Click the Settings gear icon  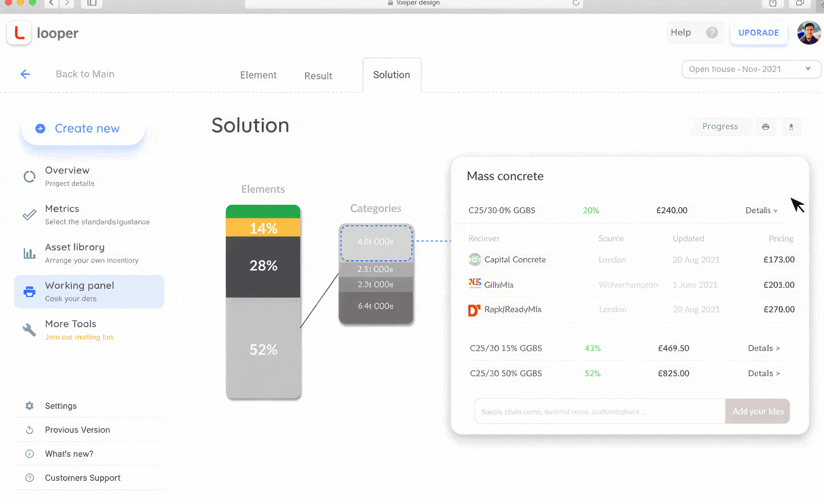point(30,406)
